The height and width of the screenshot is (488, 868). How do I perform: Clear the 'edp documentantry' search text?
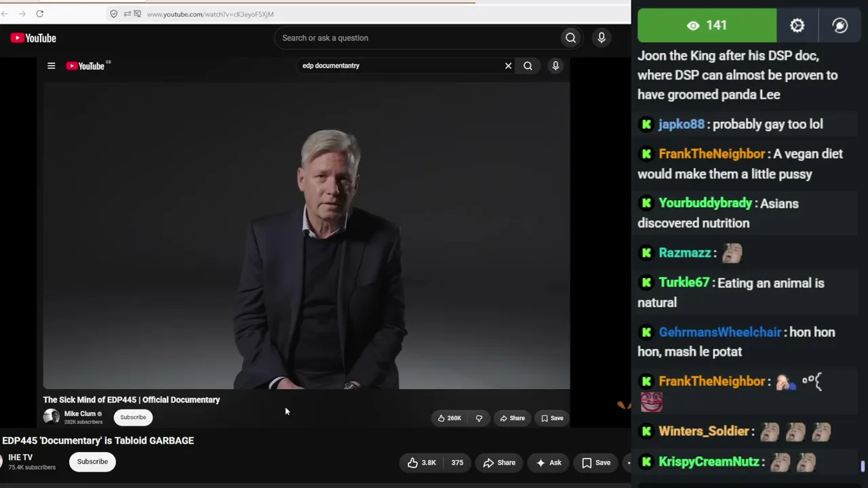(508, 66)
